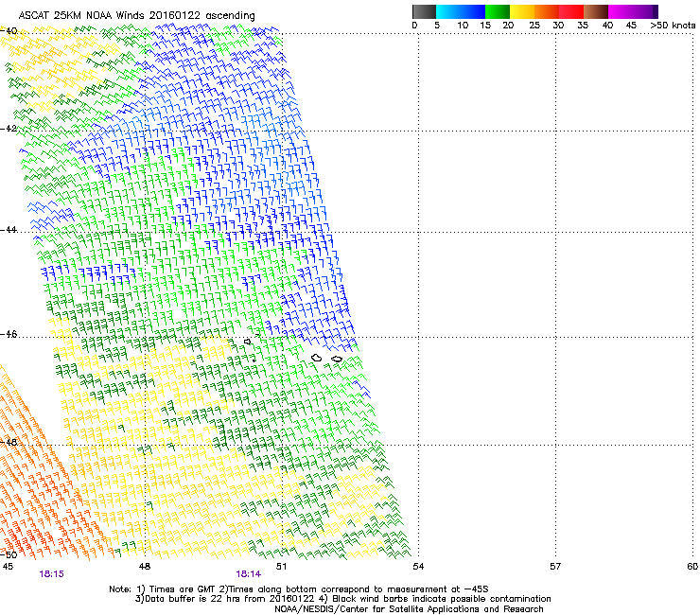Viewport: 700px width, 615px height.
Task: Click the legend tick label '40'
Action: point(607,26)
